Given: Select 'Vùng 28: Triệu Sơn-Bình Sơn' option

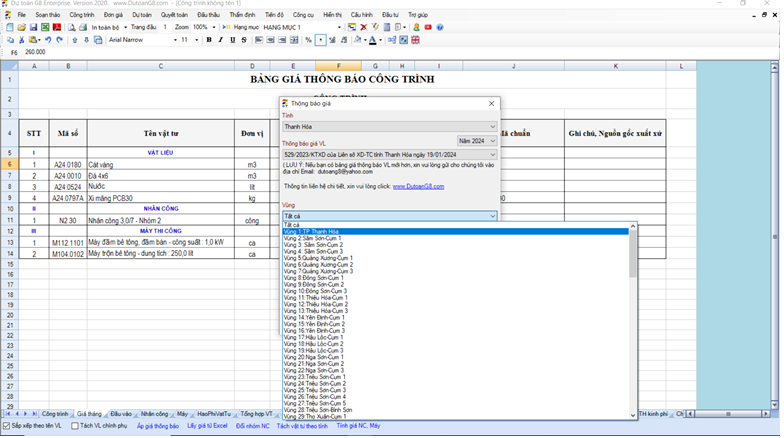Looking at the screenshot, I should pos(456,411).
